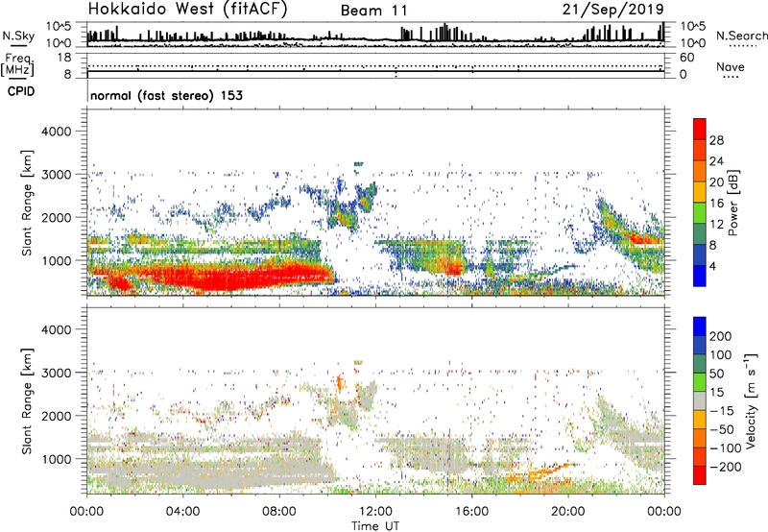The image size is (768, 532).
Task: Click the 'Power [dB]' colorbar label
Action: click(732, 203)
